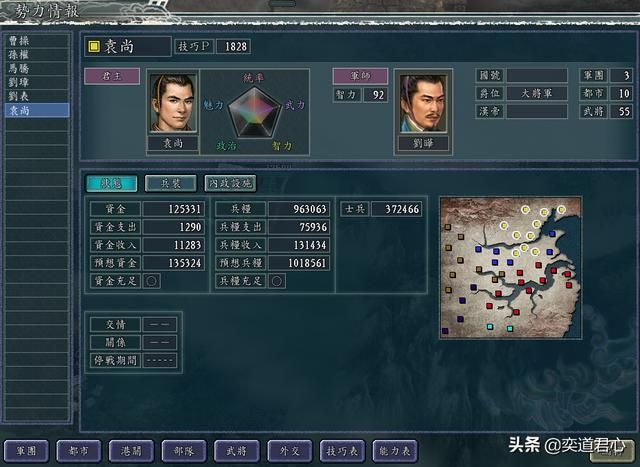The width and height of the screenshot is (640, 467).
Task: Select highlighted 袁尚 in the faction list
Action: pyautogui.click(x=37, y=110)
